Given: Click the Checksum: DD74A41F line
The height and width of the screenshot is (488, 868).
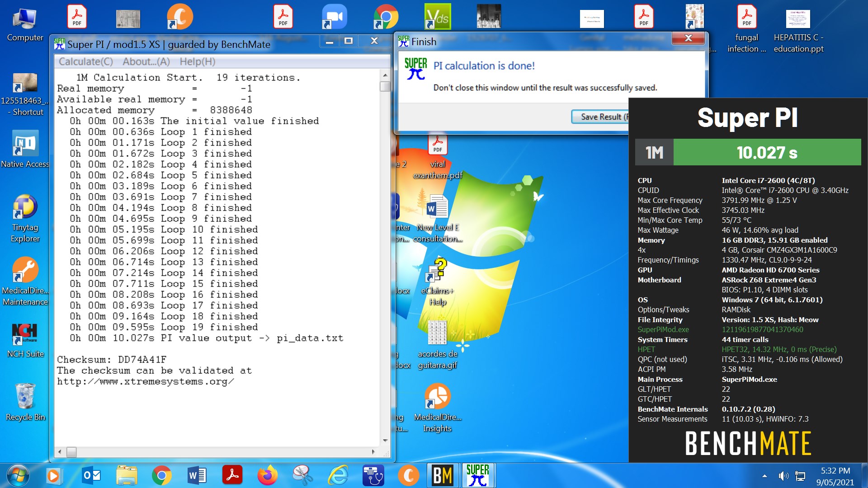Looking at the screenshot, I should [112, 360].
